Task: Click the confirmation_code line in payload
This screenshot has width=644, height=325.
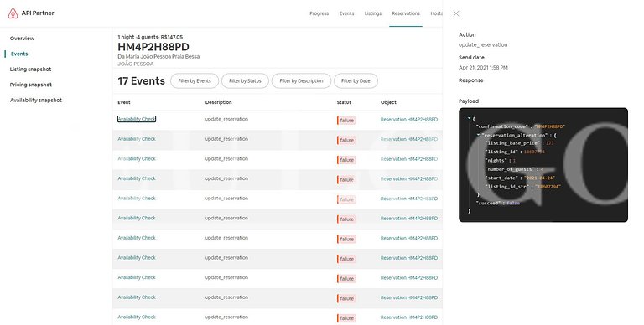Action: point(521,126)
